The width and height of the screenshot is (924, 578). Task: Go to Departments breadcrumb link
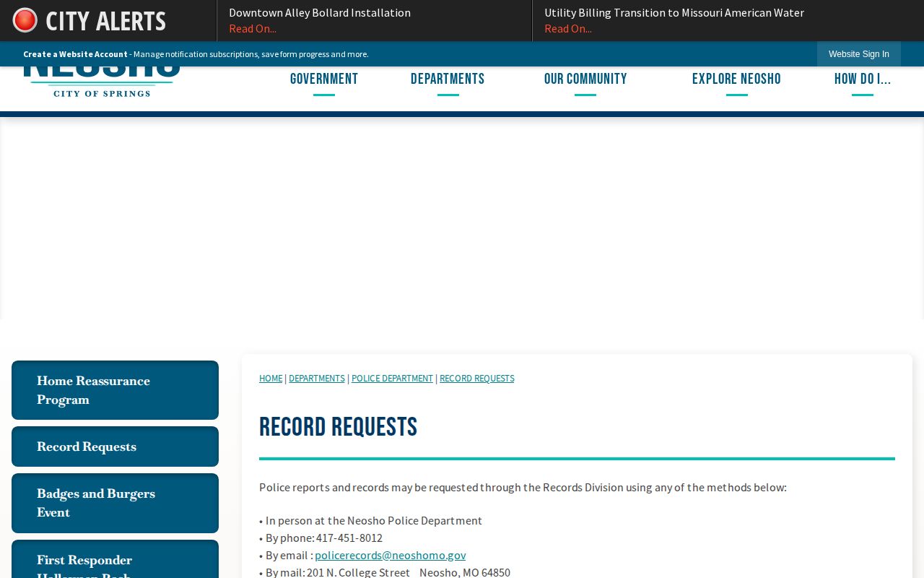317,379
